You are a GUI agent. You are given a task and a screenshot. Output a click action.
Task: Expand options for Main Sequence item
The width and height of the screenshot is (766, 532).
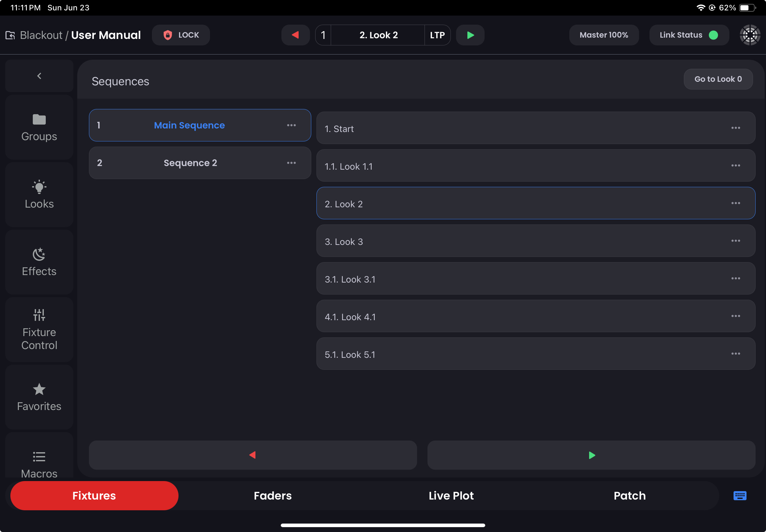(291, 125)
